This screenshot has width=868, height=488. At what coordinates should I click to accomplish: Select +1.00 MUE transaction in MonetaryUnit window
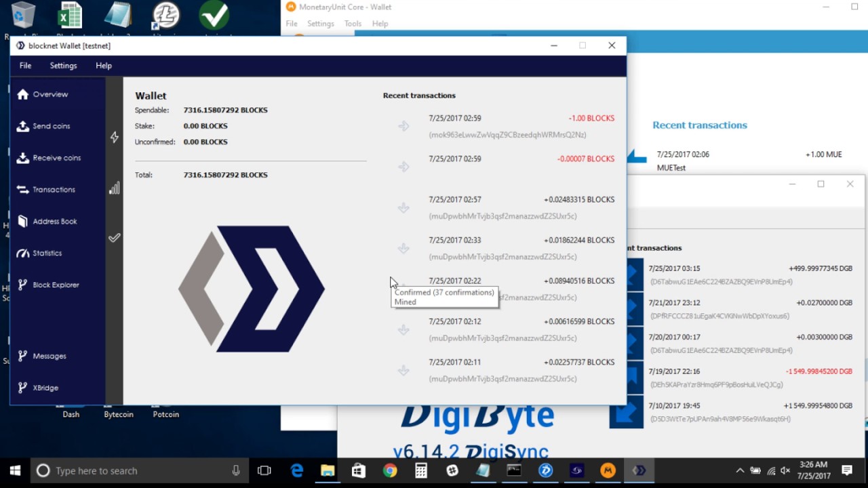[749, 161]
